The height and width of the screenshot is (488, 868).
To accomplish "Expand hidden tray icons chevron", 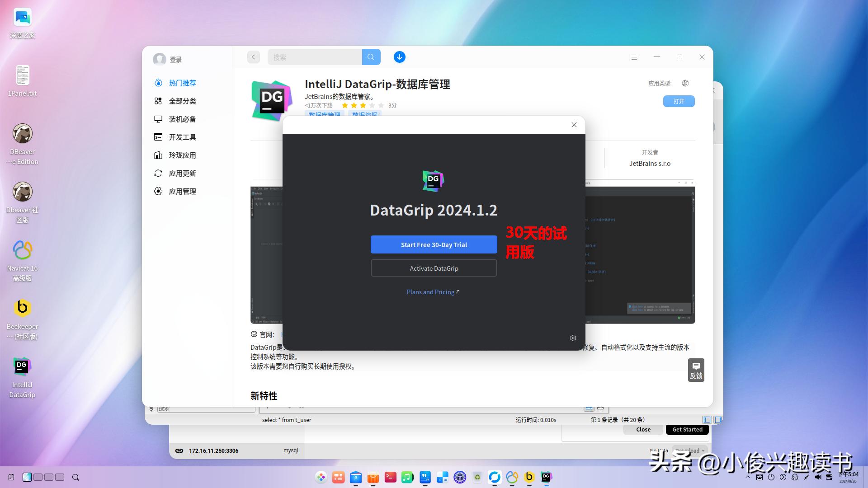I will [747, 477].
